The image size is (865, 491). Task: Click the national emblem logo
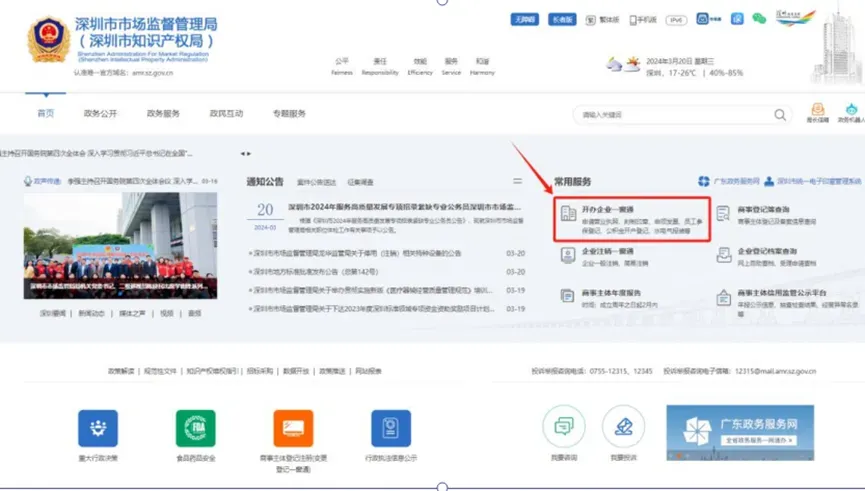48,40
